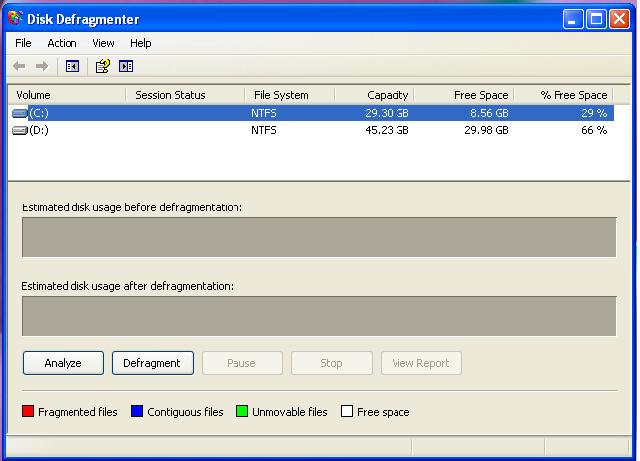Toggle the console tree pane icon
Image resolution: width=640 pixels, height=461 pixels.
click(72, 66)
